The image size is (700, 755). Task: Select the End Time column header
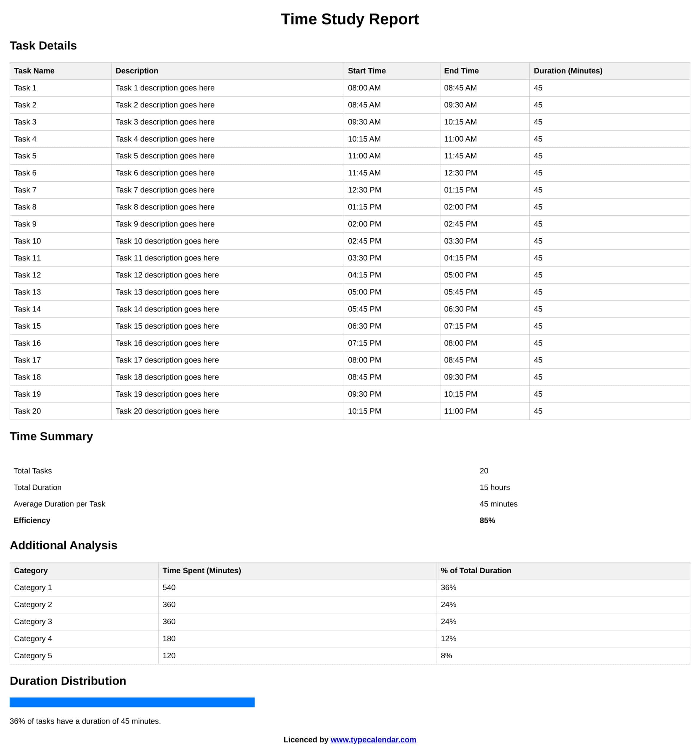click(461, 71)
